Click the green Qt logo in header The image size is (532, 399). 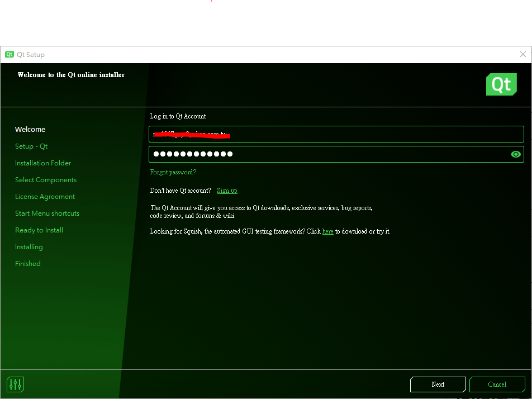pyautogui.click(x=501, y=84)
